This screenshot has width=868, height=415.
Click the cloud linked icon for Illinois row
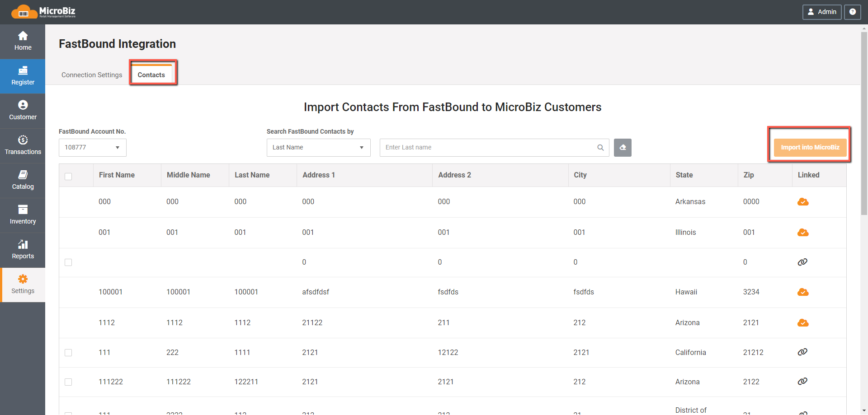pyautogui.click(x=803, y=233)
